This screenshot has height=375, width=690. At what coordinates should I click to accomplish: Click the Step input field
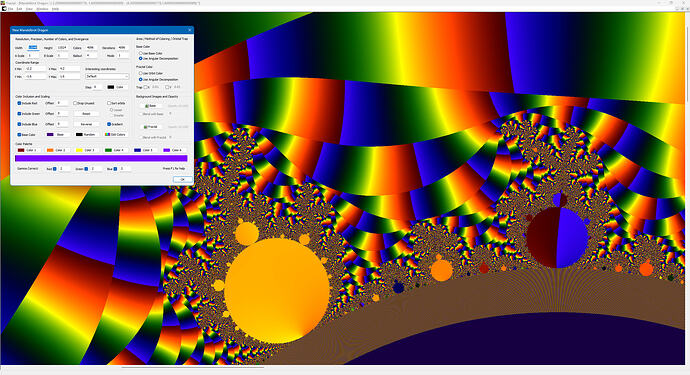(98, 87)
